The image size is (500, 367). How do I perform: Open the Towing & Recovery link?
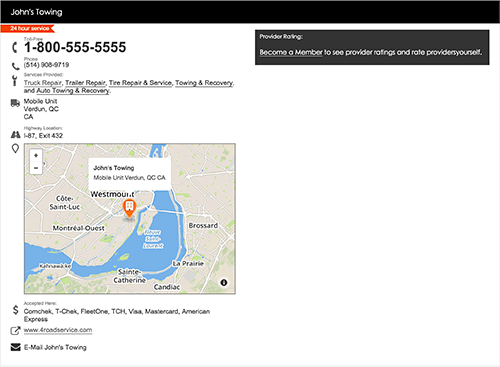coord(204,83)
